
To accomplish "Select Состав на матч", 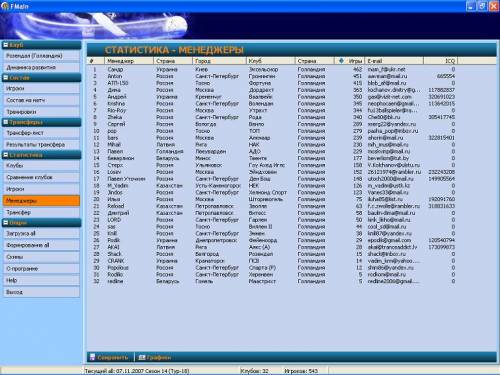I will [41, 100].
